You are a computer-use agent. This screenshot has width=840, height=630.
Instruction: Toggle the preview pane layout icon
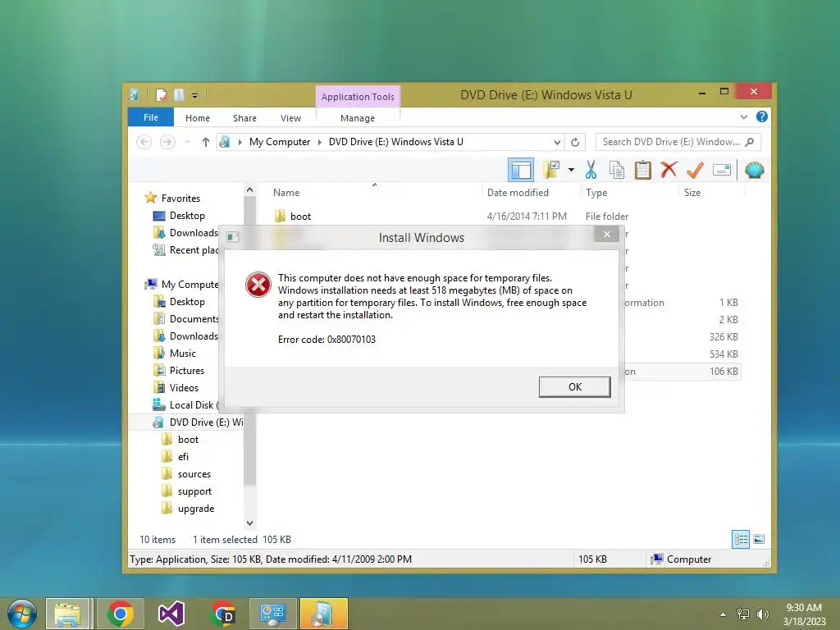521,171
